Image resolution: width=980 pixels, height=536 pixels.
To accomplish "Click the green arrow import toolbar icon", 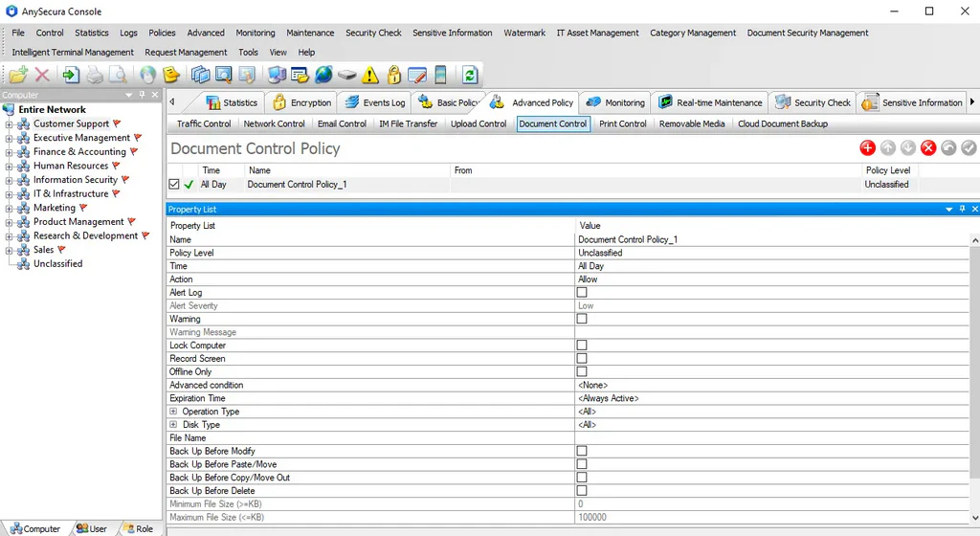I will (x=71, y=75).
